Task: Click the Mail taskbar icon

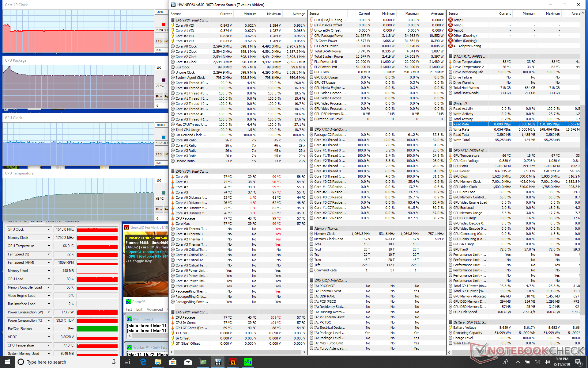Action: click(188, 362)
